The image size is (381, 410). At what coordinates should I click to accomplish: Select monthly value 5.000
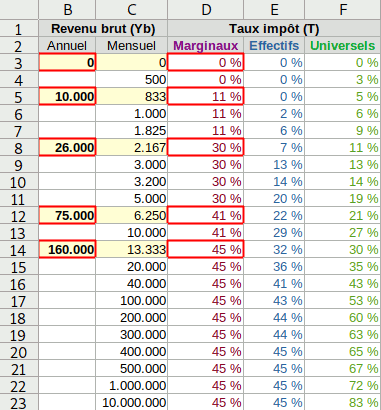(x=132, y=199)
